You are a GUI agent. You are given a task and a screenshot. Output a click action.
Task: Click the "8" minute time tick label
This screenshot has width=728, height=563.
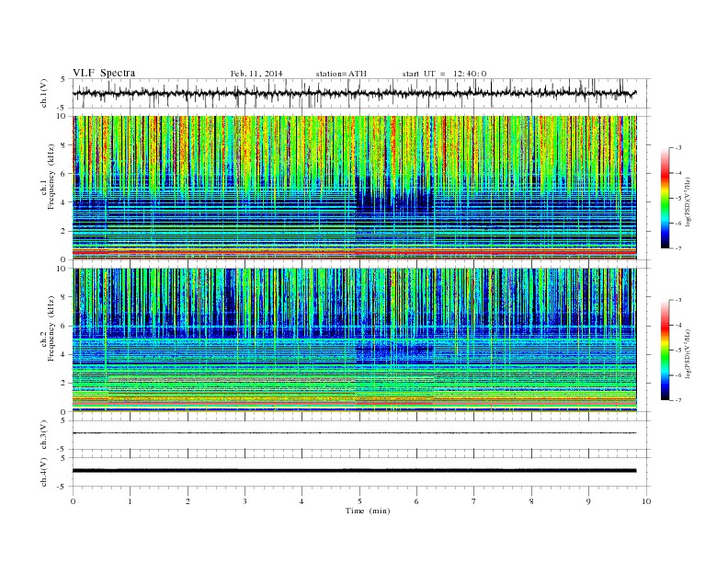click(531, 501)
